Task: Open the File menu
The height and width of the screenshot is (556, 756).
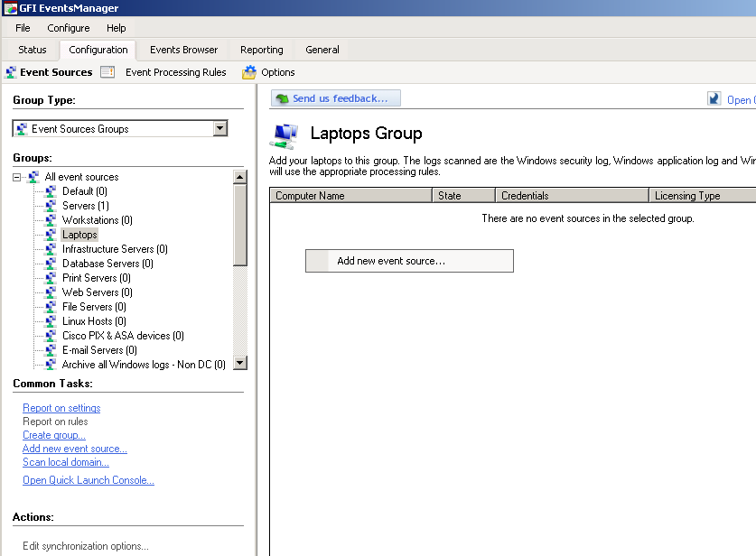Action: [23, 28]
